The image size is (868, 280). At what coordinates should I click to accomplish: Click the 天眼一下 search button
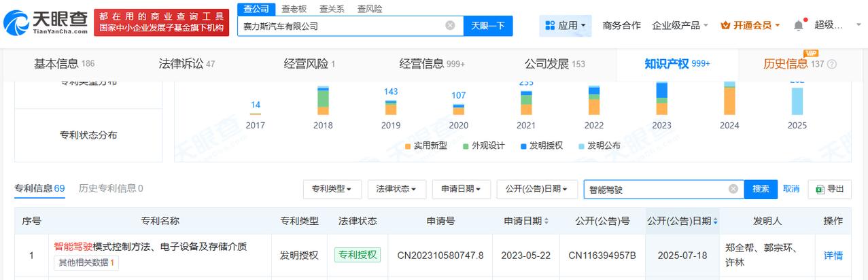tap(488, 26)
